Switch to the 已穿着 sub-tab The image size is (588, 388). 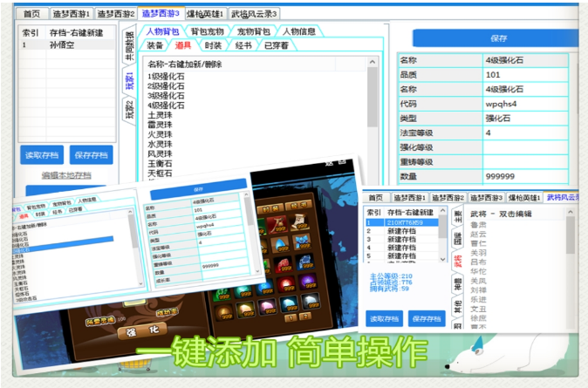[x=277, y=45]
